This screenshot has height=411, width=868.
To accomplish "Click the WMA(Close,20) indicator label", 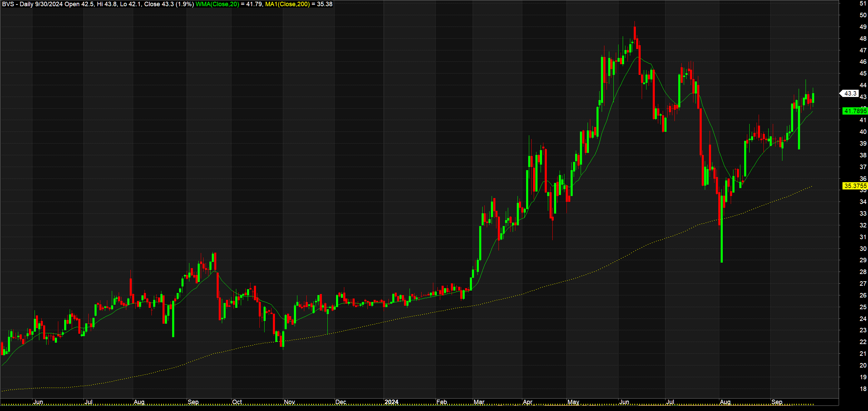I will [217, 4].
